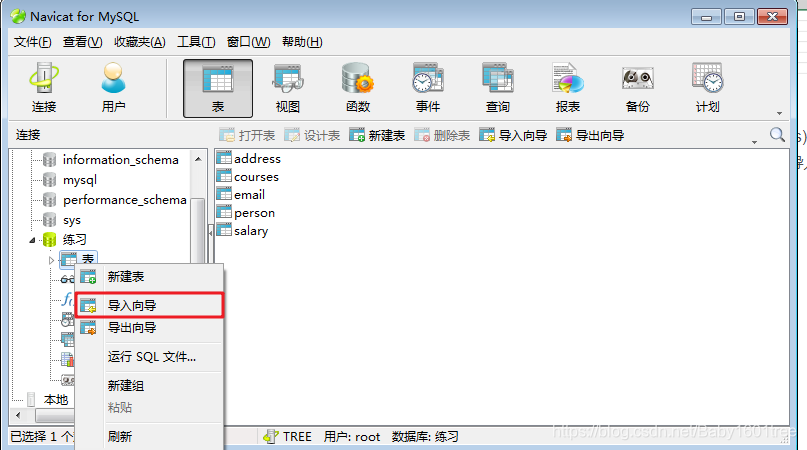Click 设计表 design table button
This screenshot has width=807, height=450.
point(312,135)
